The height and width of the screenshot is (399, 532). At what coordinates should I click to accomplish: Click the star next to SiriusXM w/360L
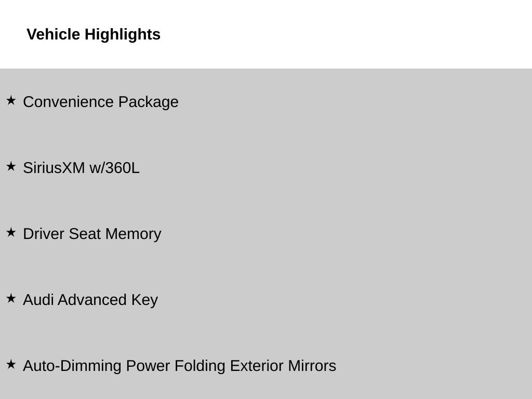coord(11,166)
